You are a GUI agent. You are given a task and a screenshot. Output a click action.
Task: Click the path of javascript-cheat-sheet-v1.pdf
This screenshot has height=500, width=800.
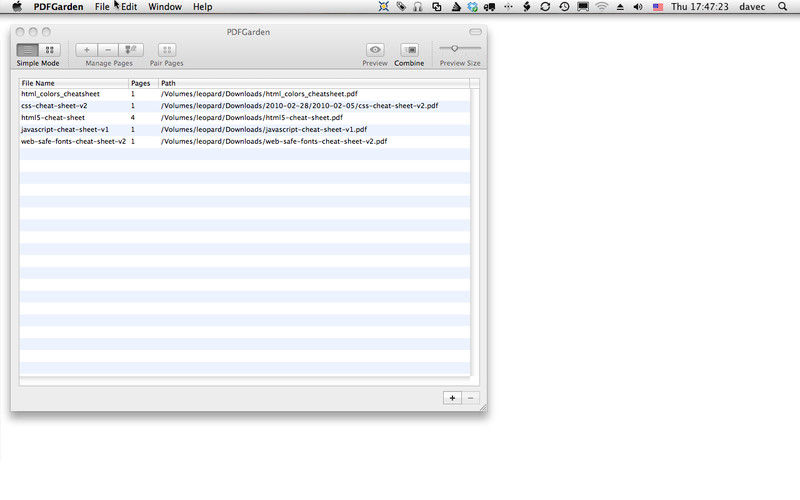264,130
